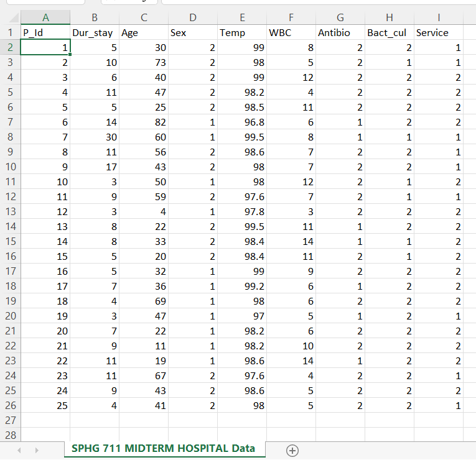Select the Age cell containing 73
The width and height of the screenshot is (476, 460).
pyautogui.click(x=144, y=62)
